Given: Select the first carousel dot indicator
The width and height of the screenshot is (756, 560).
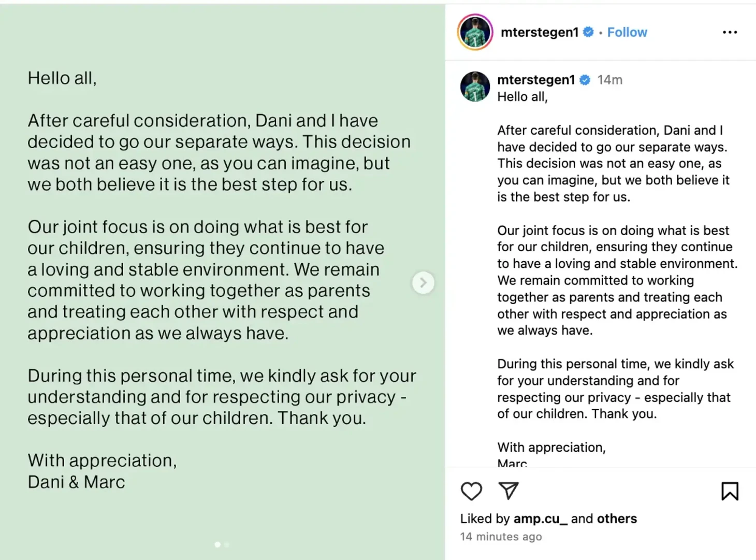Looking at the screenshot, I should tap(217, 544).
